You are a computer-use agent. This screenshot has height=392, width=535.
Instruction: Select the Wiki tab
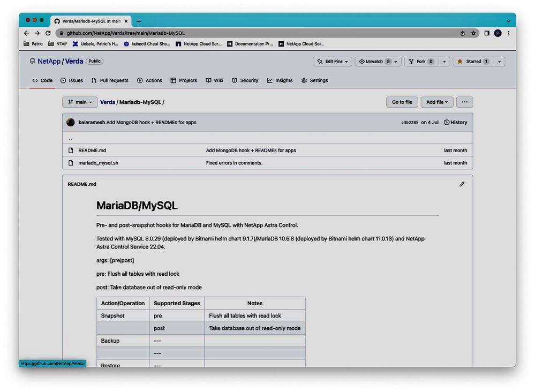point(214,80)
